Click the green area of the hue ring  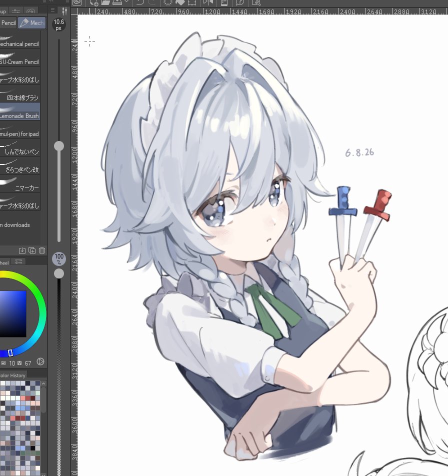tap(37, 290)
